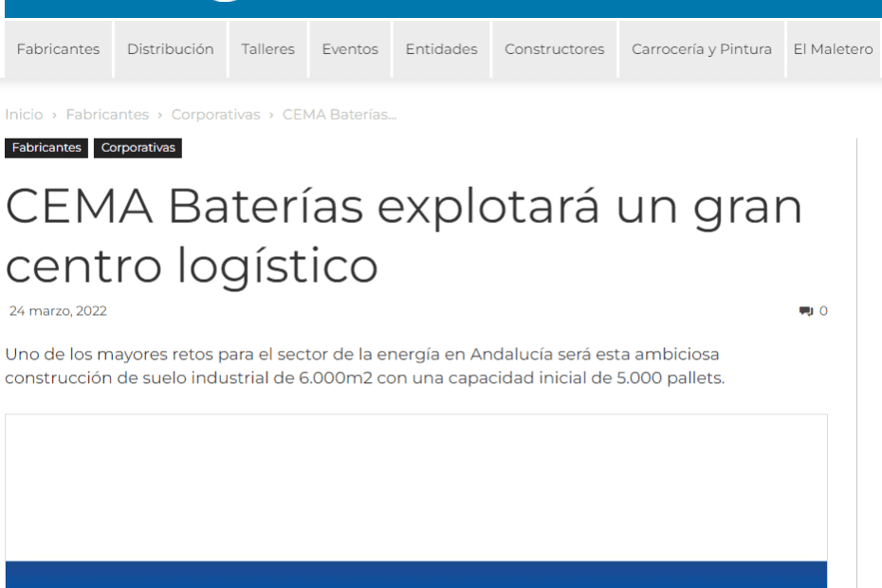The height and width of the screenshot is (588, 882).
Task: Click the intro paragraph about Andalucía
Action: (364, 366)
